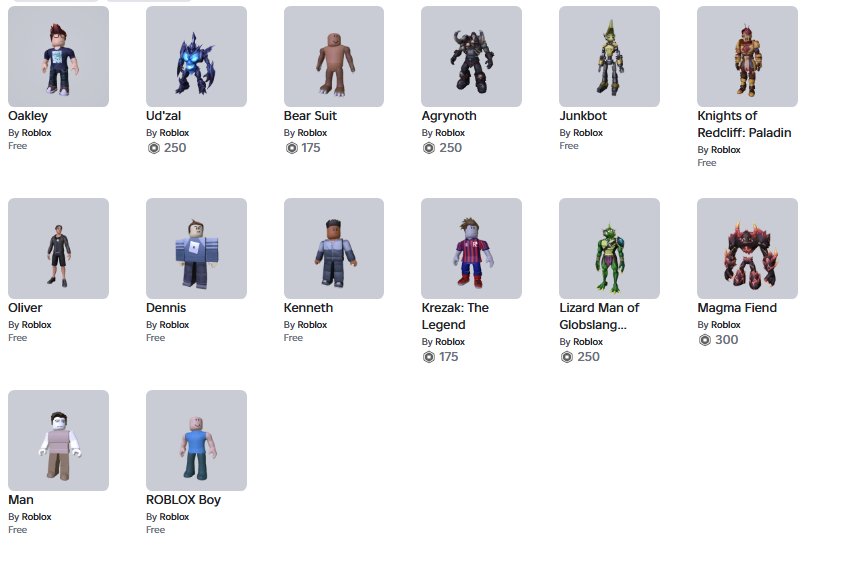Viewport: 844px width, 578px height.
Task: Visit Roblox creator link under Oakley
Action: (37, 133)
